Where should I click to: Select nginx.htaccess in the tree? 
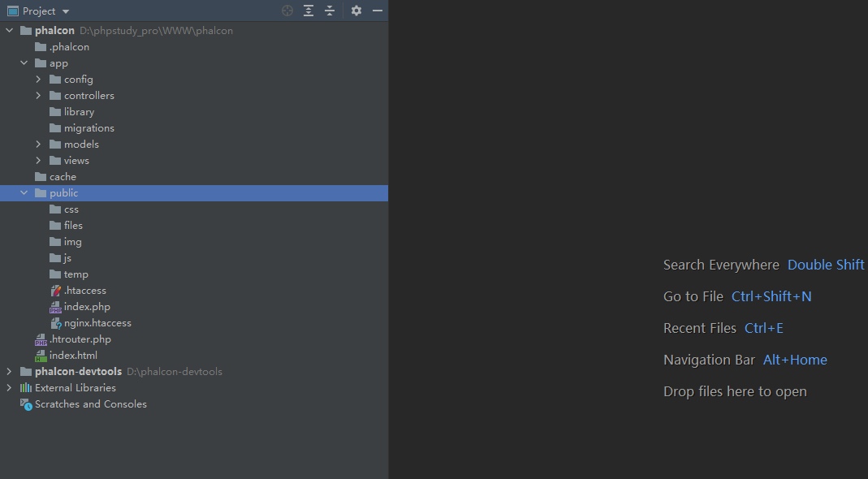pos(97,323)
